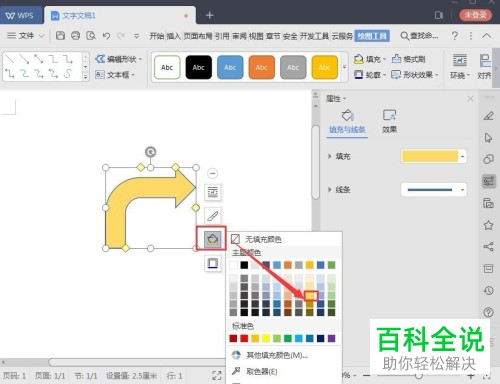The height and width of the screenshot is (384, 500).
Task: Pick the light yellow highlighted swatch
Action: tap(311, 295)
